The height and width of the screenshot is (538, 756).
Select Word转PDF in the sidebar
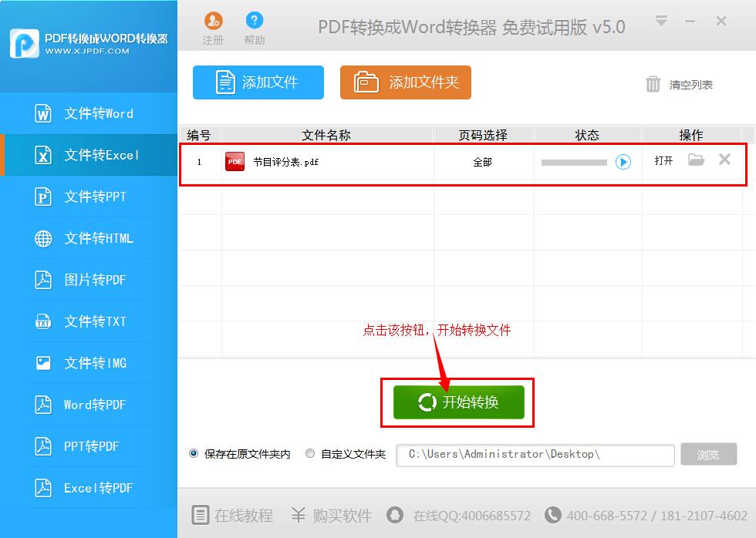pos(89,405)
